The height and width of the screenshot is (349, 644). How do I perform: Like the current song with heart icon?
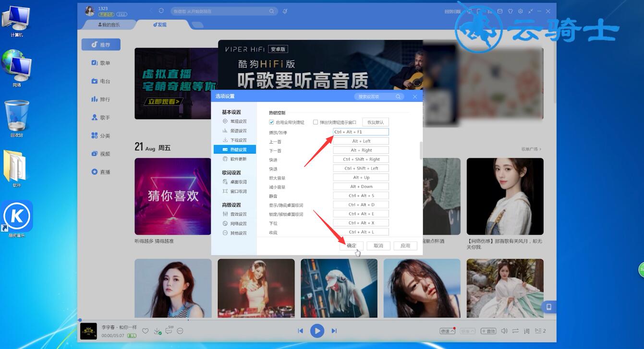click(x=146, y=331)
